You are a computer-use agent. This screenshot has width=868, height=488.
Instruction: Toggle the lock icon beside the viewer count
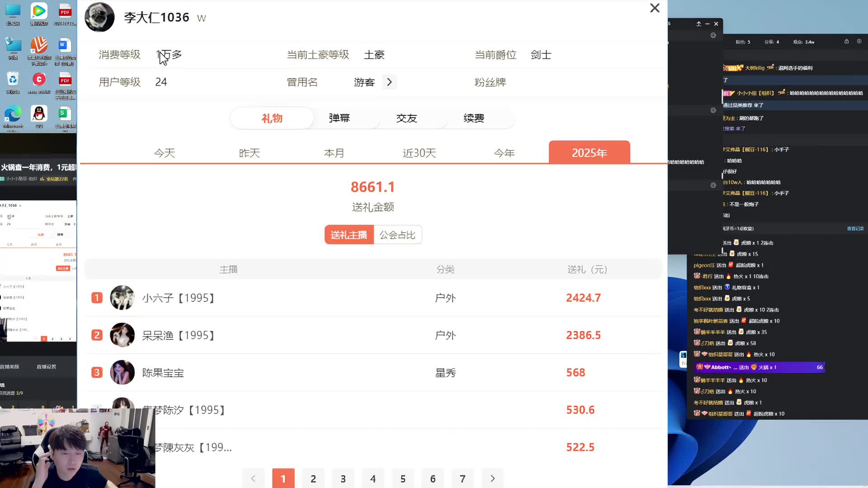point(846,42)
